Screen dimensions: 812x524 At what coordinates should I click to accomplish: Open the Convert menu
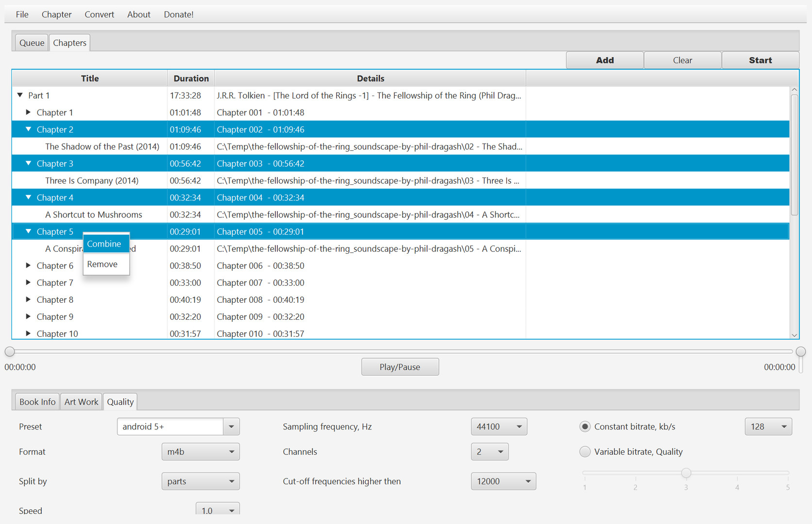[99, 15]
